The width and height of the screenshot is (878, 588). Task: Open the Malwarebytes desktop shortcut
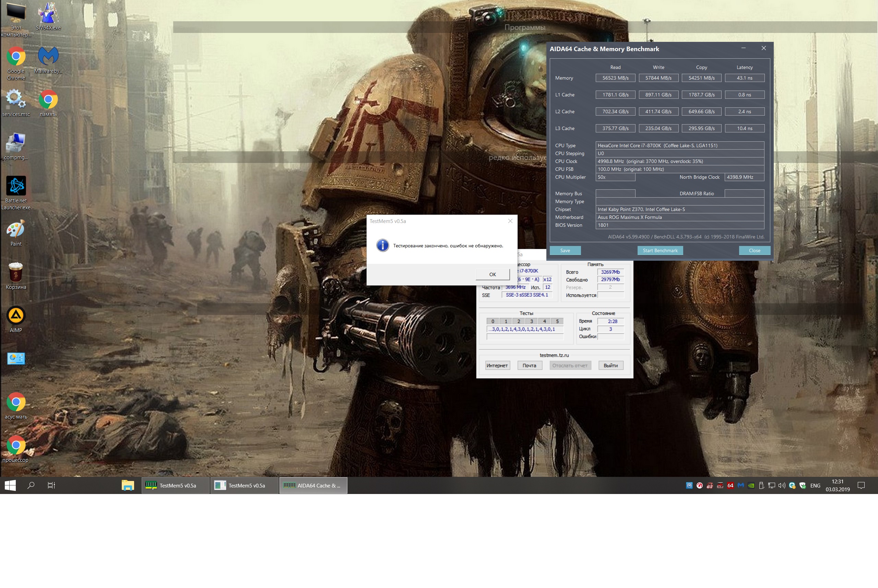48,59
